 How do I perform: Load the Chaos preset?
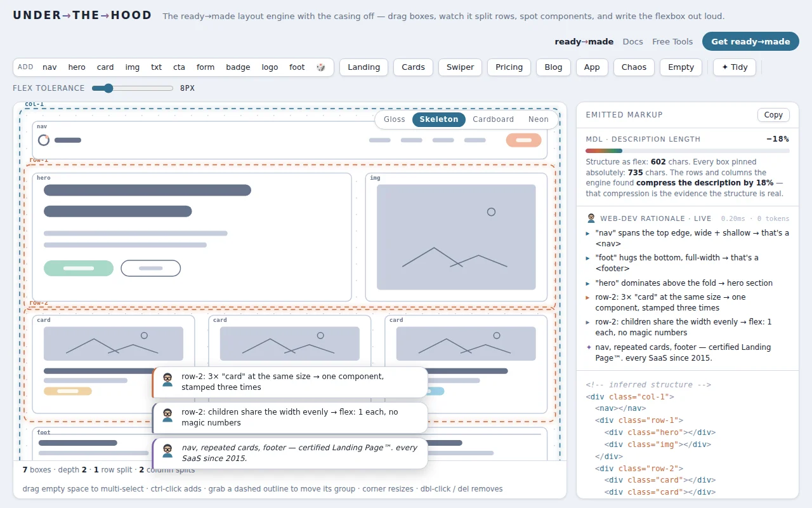tap(634, 67)
